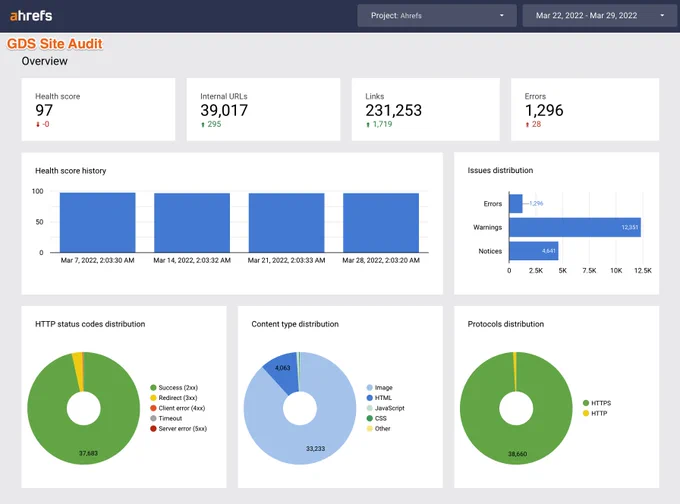The height and width of the screenshot is (504, 680).
Task: Click the Mar 7, 2022 health score bar
Action: [98, 223]
